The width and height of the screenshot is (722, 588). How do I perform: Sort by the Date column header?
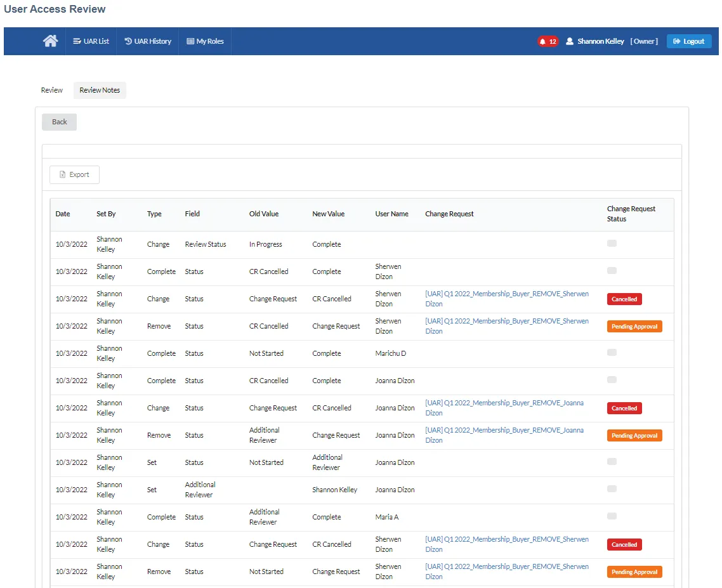click(x=63, y=214)
